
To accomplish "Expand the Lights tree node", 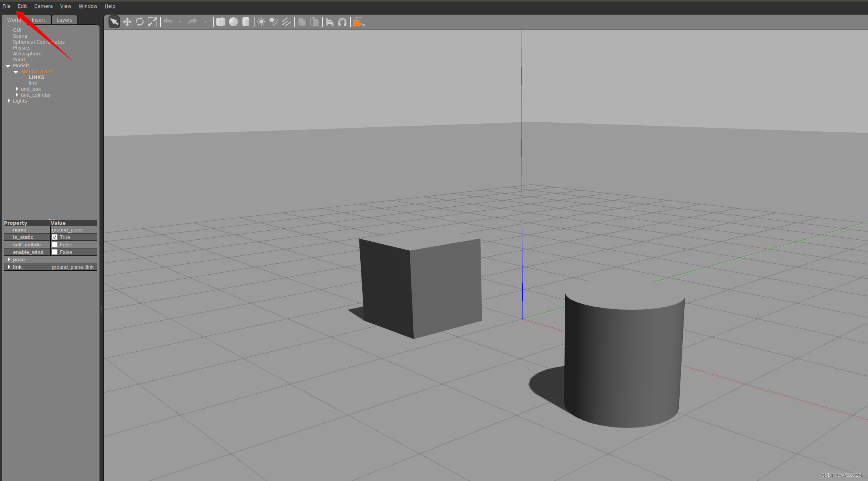I will tap(9, 101).
